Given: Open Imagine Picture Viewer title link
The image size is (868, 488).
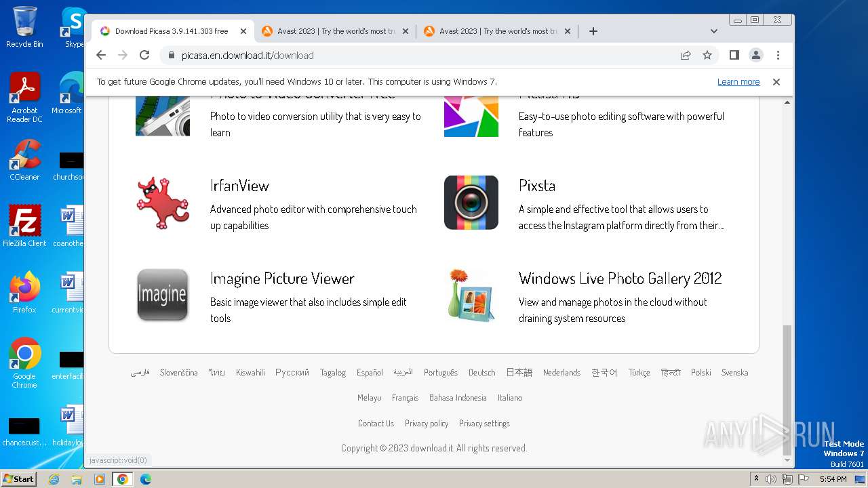Looking at the screenshot, I should pos(282,279).
